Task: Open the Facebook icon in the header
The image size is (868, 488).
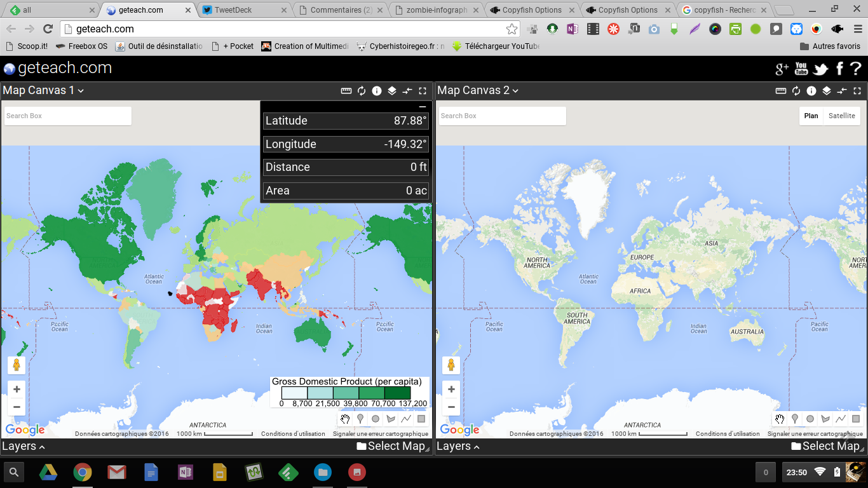Action: coord(839,69)
